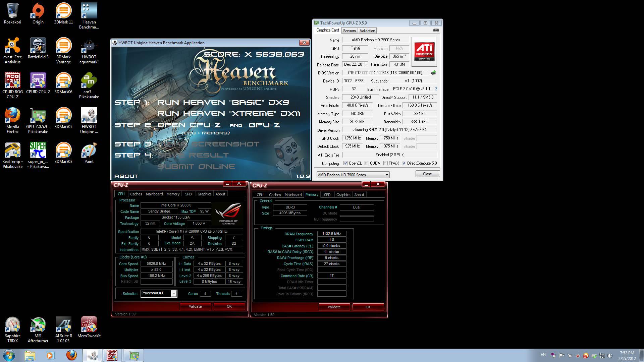
Task: Click the GPU-Z link in Step 2
Action: [x=264, y=125]
